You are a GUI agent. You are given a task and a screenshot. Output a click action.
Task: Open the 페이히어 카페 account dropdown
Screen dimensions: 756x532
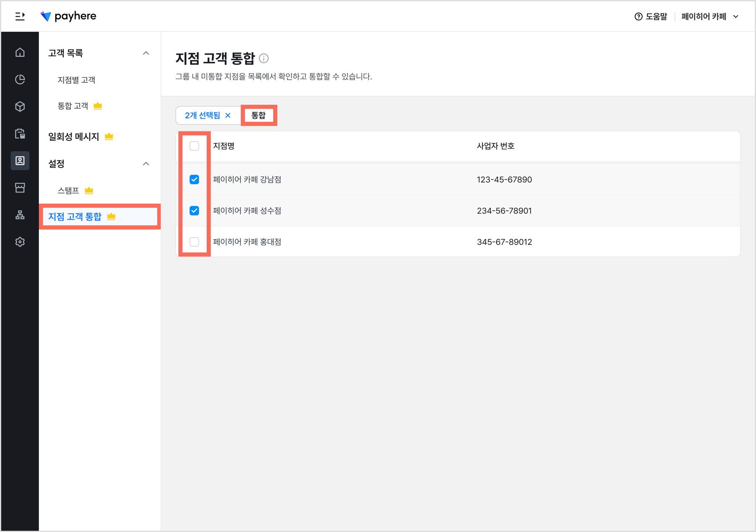coord(710,17)
